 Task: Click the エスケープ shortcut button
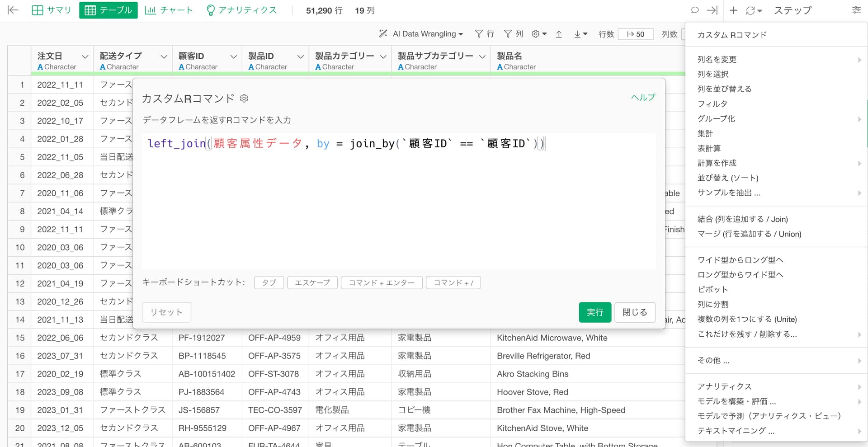click(x=312, y=282)
